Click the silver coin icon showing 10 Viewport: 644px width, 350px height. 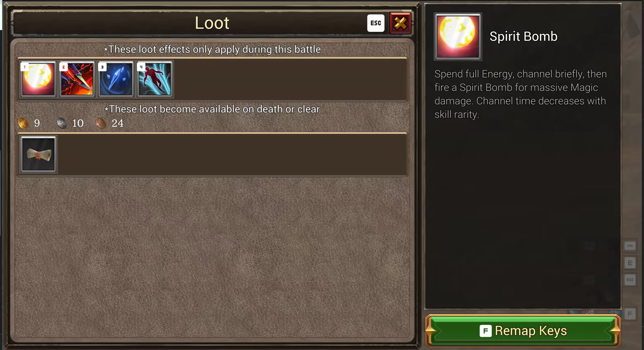click(62, 123)
